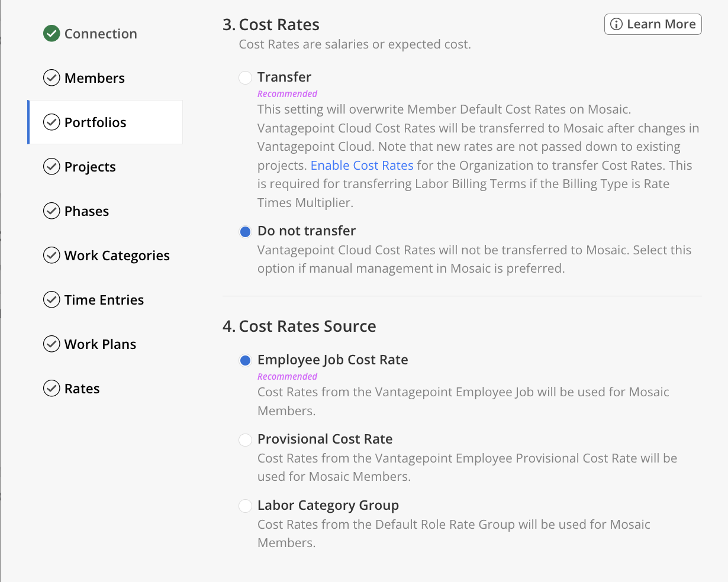Click Recommended tag under Employee Job Cost Rate
The width and height of the screenshot is (728, 582).
pyautogui.click(x=287, y=377)
